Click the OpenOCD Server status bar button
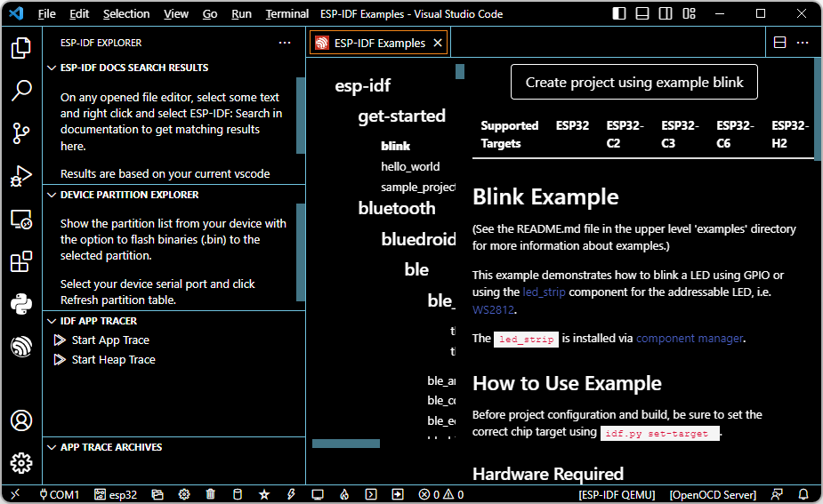Image resolution: width=823 pixels, height=504 pixels. coord(713,494)
